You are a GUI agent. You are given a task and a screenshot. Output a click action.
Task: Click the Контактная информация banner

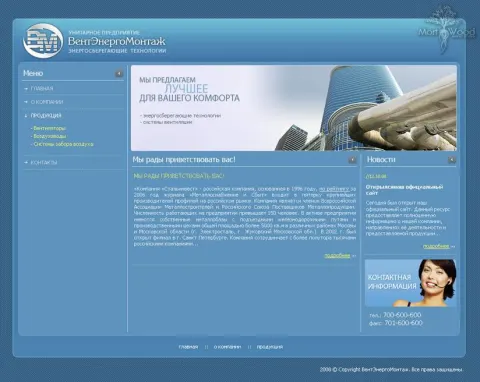click(410, 283)
